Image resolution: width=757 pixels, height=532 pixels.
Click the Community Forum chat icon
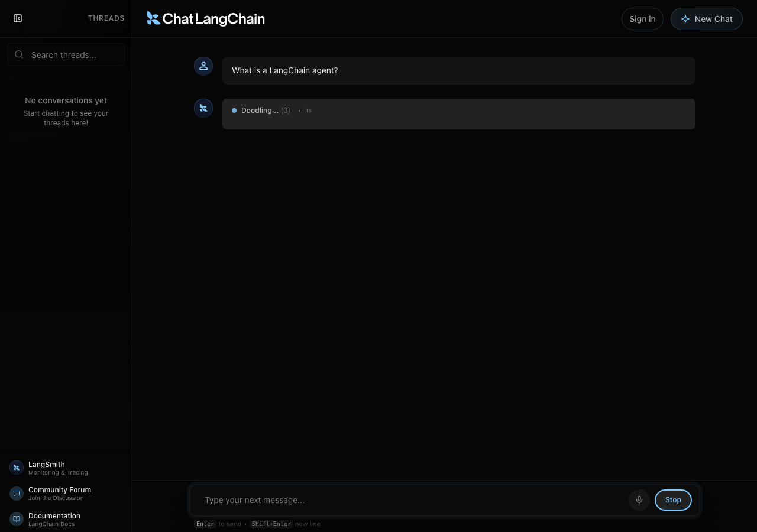(x=17, y=493)
